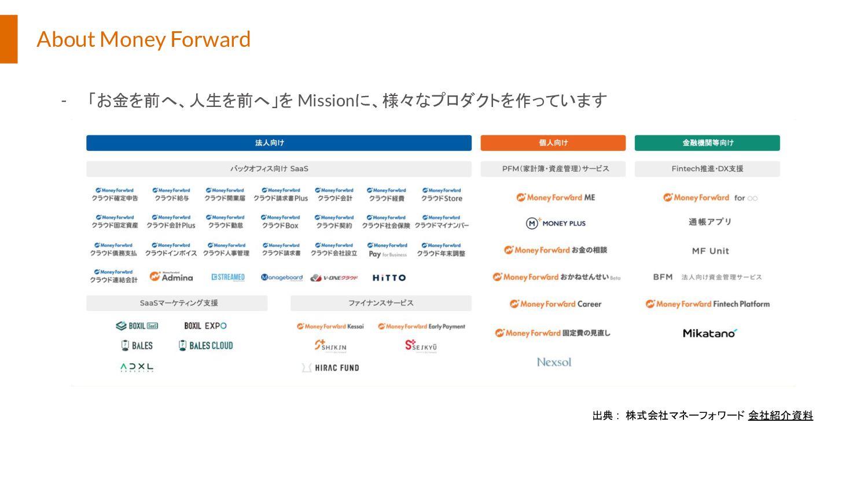868x488 pixels.
Task: Select the Money Forward お金の相談 logo
Action: (x=556, y=250)
